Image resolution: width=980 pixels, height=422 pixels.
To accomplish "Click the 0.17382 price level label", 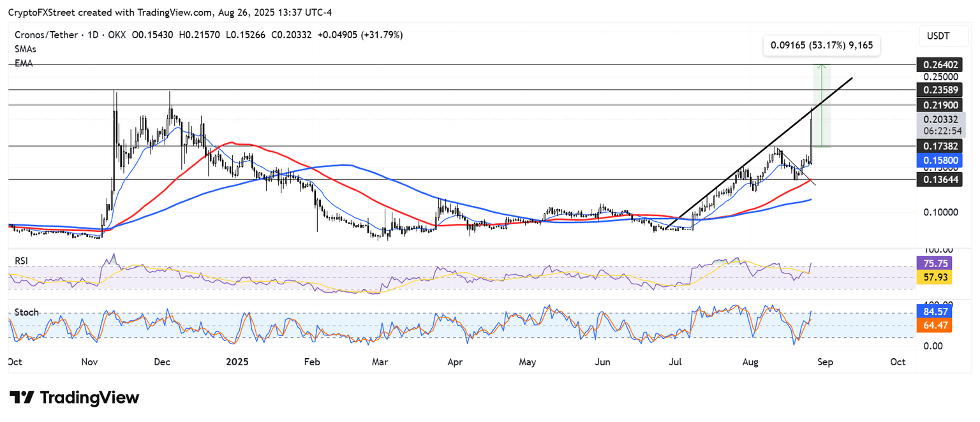I will point(936,146).
